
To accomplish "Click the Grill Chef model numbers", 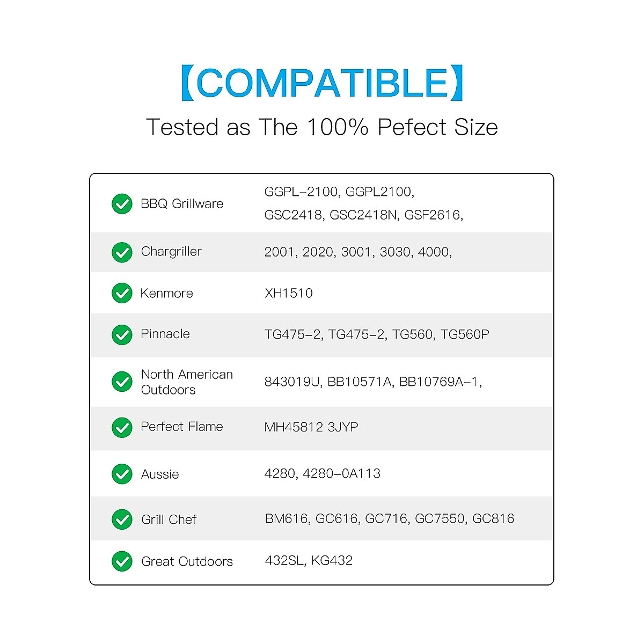I will [390, 518].
